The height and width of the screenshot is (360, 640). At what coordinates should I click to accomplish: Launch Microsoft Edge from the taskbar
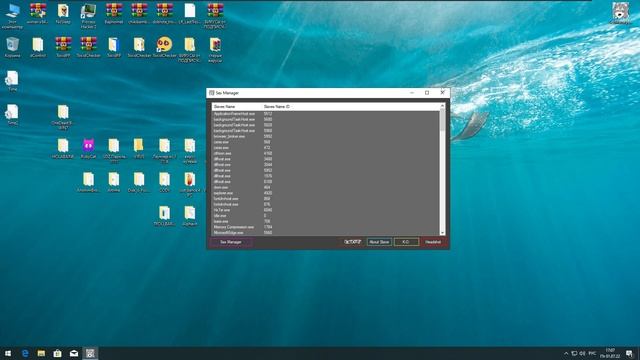pyautogui.click(x=25, y=353)
